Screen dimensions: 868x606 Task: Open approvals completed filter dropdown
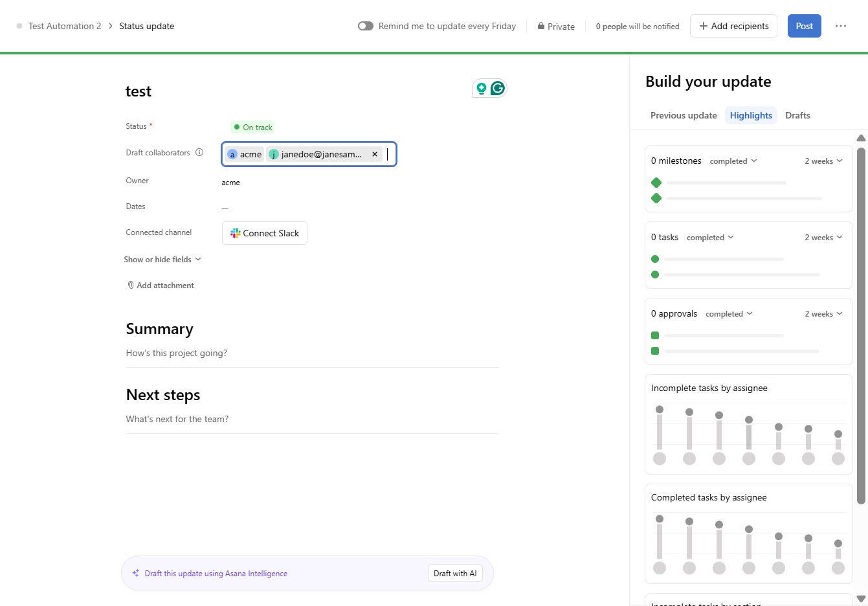[729, 314]
